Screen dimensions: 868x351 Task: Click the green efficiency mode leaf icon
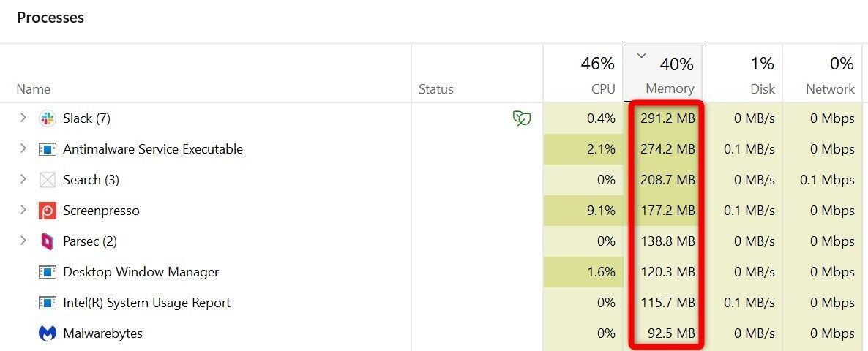[521, 118]
